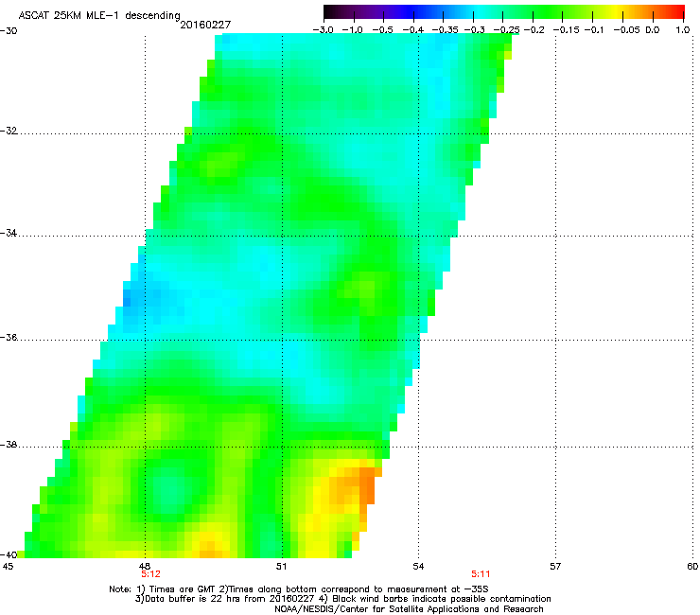Click the "-0.3" color scale label
The image size is (700, 615).
point(475,30)
